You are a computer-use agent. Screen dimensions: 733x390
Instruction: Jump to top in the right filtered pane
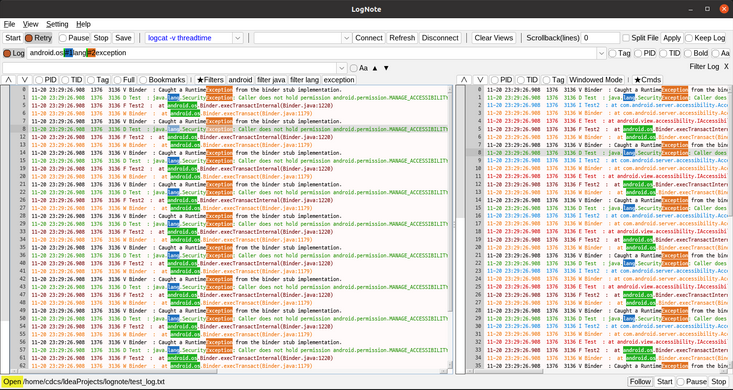pos(463,80)
